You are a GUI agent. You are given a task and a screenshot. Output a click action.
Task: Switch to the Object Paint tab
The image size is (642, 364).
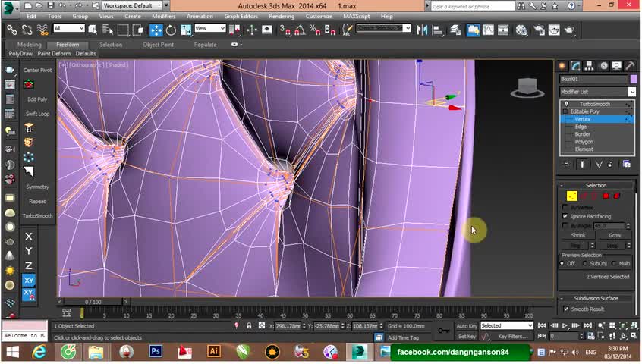[x=158, y=45]
